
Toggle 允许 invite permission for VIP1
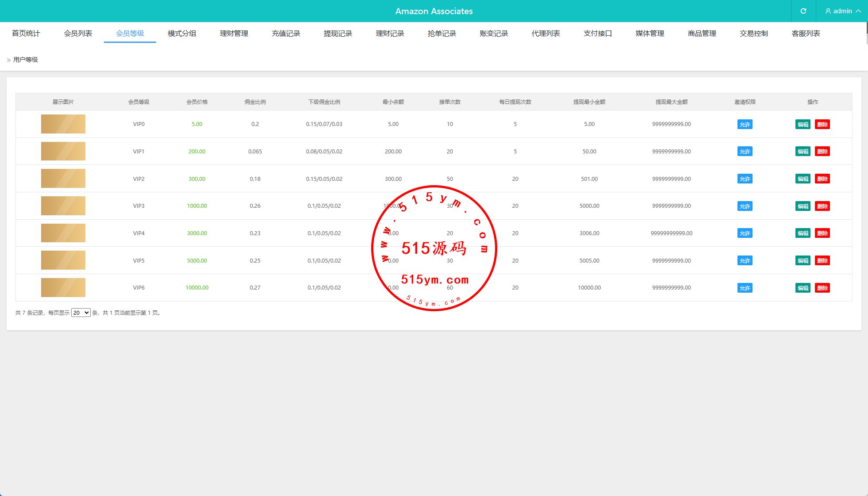coord(745,152)
